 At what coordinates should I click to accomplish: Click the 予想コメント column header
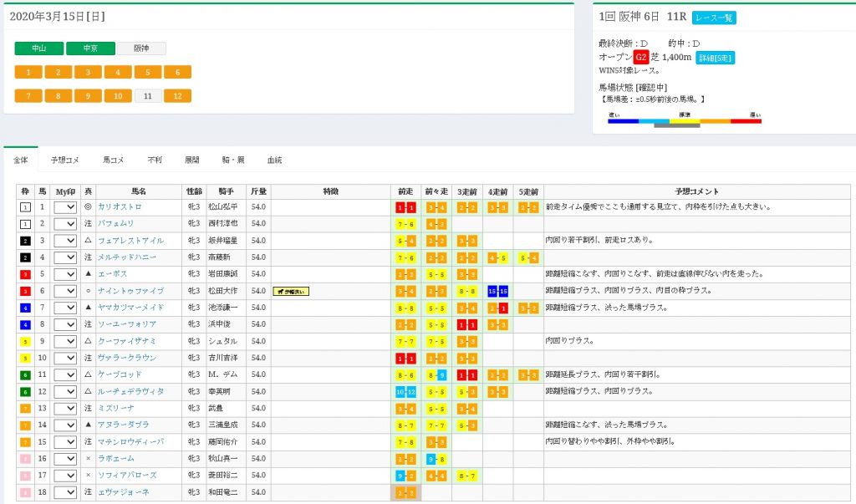696,191
